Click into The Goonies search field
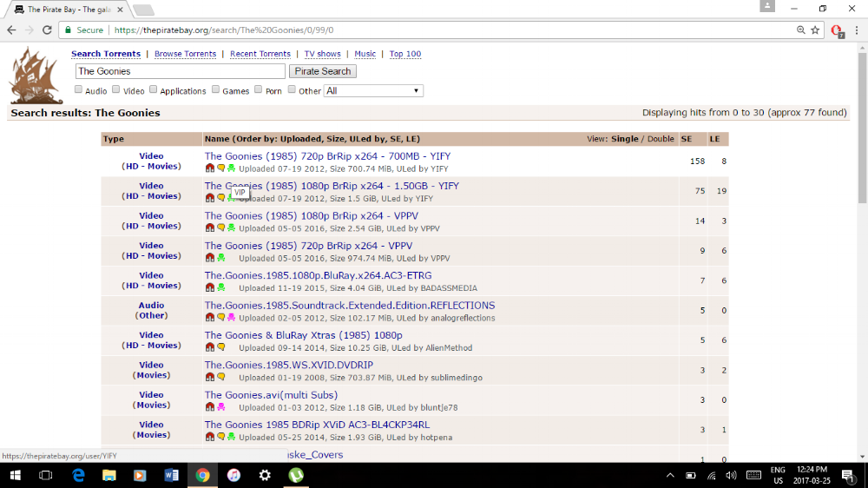 (181, 71)
